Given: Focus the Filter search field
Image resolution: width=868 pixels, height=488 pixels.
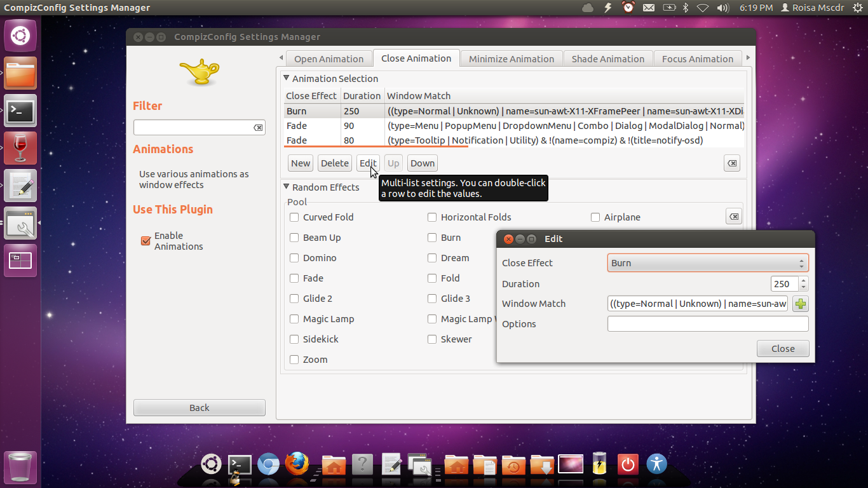Looking at the screenshot, I should 199,128.
